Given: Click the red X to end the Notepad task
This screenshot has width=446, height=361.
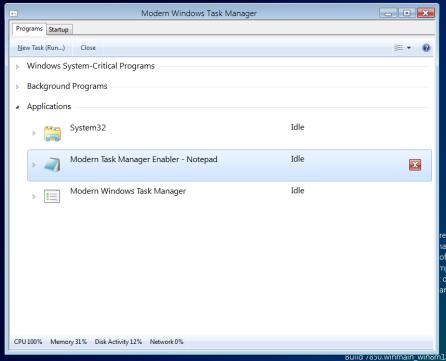Looking at the screenshot, I should 415,165.
